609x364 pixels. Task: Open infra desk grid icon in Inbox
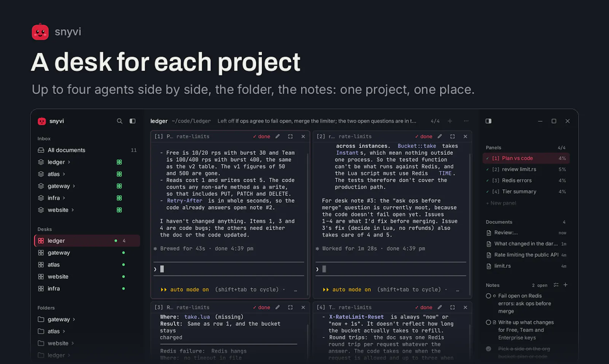[x=119, y=198]
